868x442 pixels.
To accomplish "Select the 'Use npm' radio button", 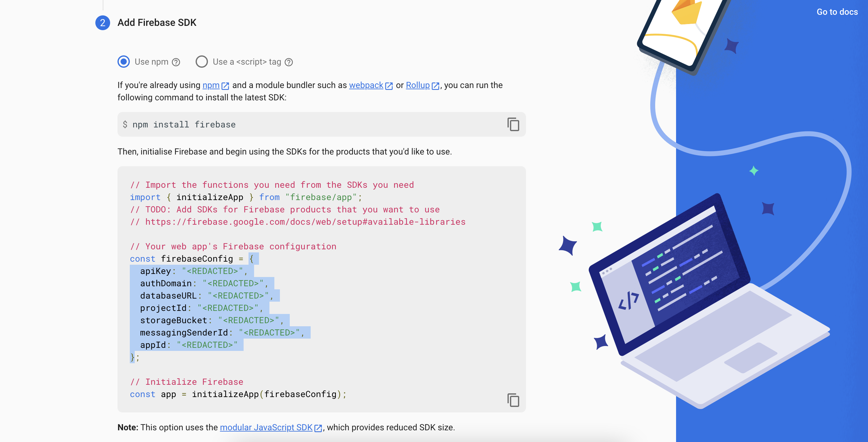I will 123,62.
